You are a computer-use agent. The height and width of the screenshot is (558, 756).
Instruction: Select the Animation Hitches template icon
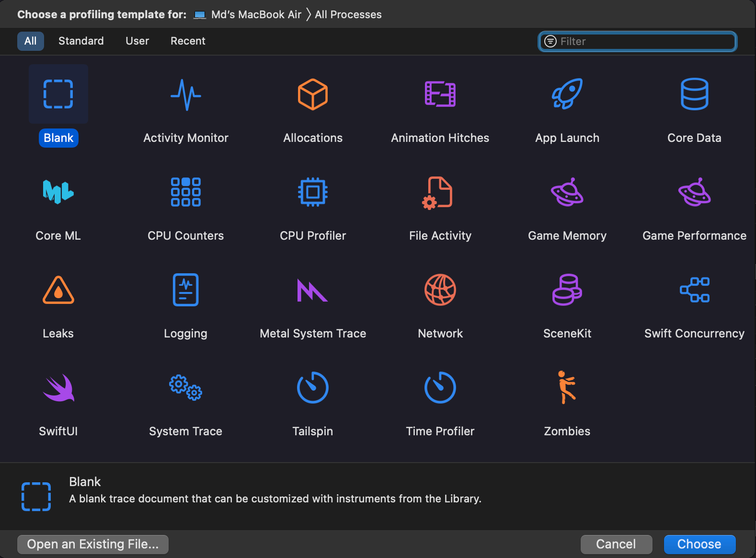click(x=440, y=94)
